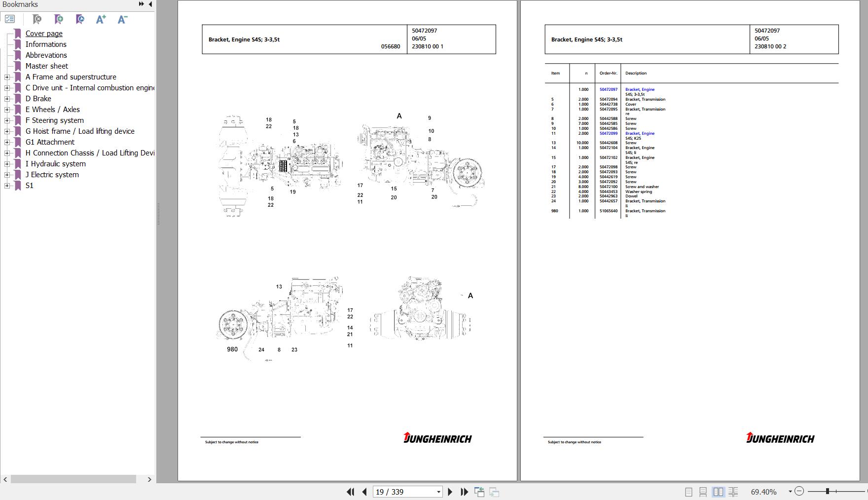Increase bookmark font size

click(101, 19)
